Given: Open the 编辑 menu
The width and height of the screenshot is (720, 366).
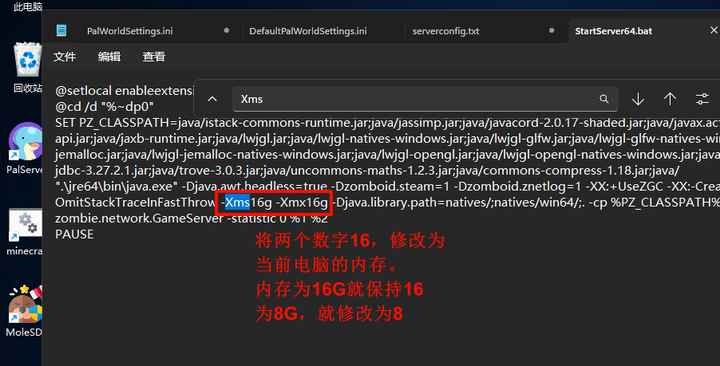Looking at the screenshot, I should click(x=109, y=56).
